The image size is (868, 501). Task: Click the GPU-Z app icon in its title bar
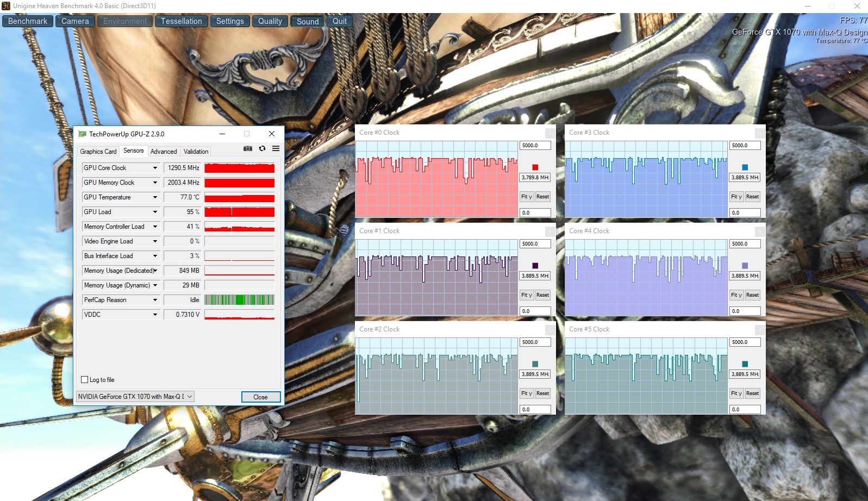click(82, 134)
